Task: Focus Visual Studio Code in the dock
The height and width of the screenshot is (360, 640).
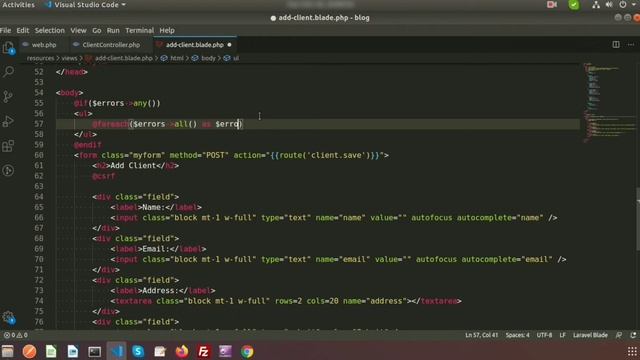Action: 116,351
